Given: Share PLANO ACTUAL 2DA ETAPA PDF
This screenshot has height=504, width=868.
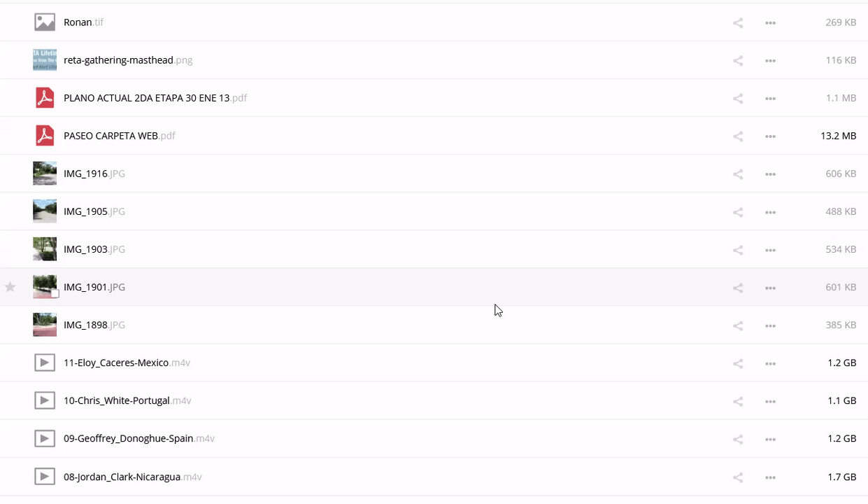Looking at the screenshot, I should click(x=737, y=99).
